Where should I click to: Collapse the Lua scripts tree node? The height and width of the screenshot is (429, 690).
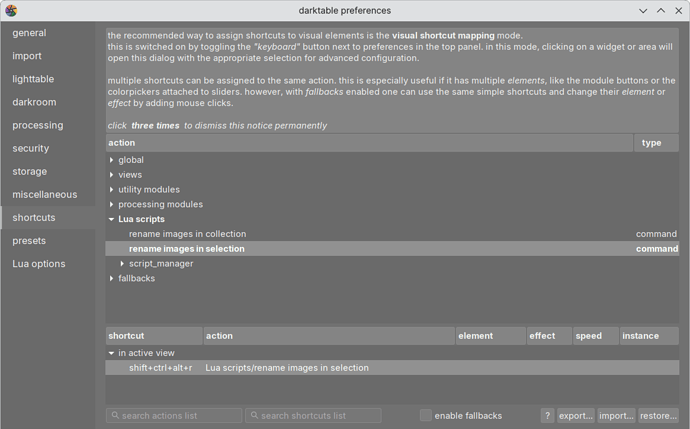pyautogui.click(x=112, y=219)
